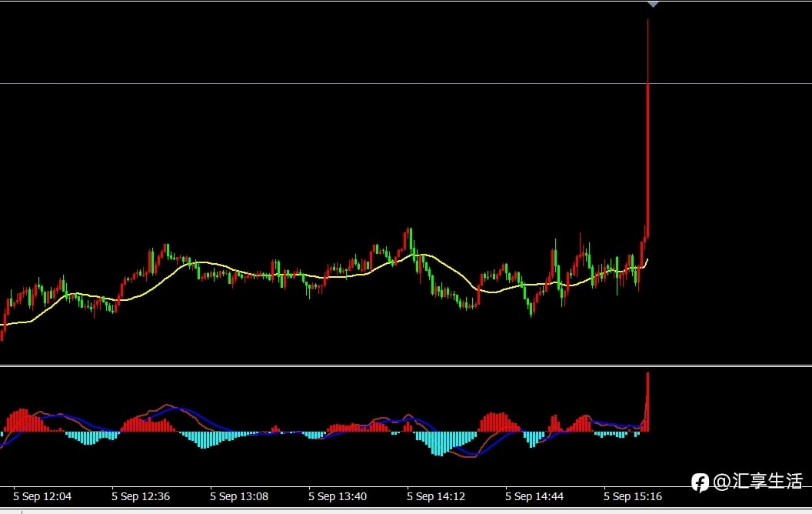The width and height of the screenshot is (812, 514).
Task: Click the '5 Sep 14:12' time label
Action: click(x=436, y=496)
